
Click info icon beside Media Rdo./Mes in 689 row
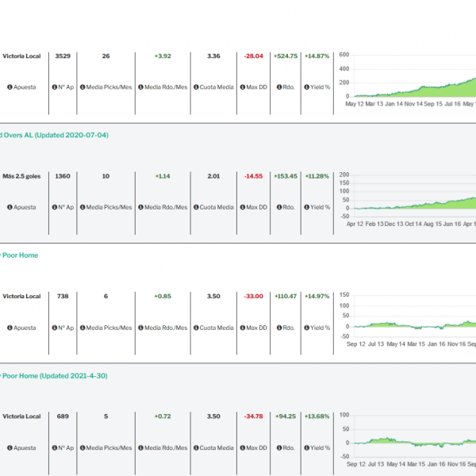[141, 447]
